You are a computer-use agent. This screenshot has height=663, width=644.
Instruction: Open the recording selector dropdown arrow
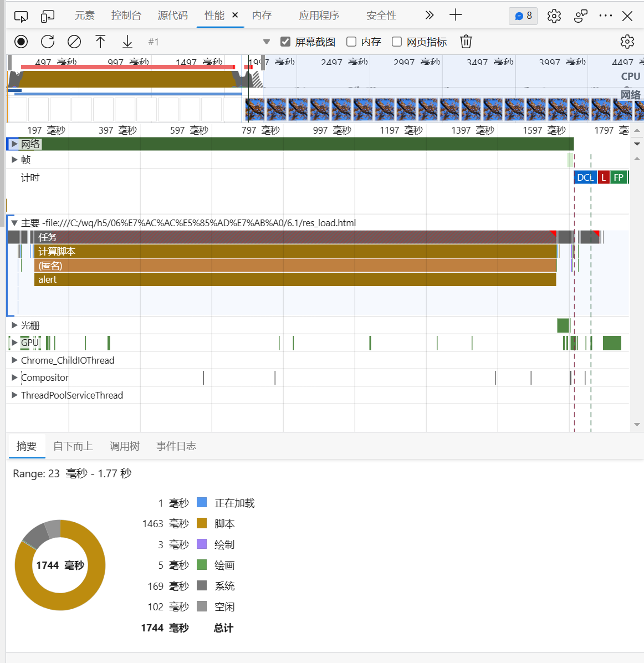click(266, 42)
